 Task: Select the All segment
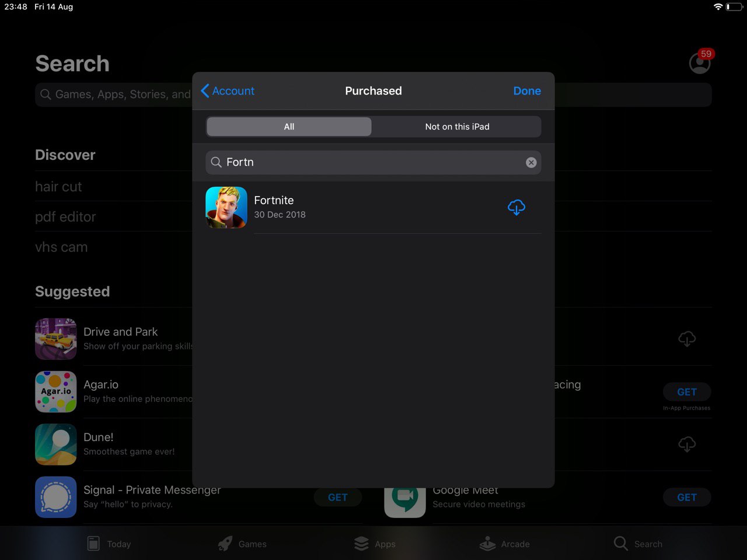(x=289, y=127)
